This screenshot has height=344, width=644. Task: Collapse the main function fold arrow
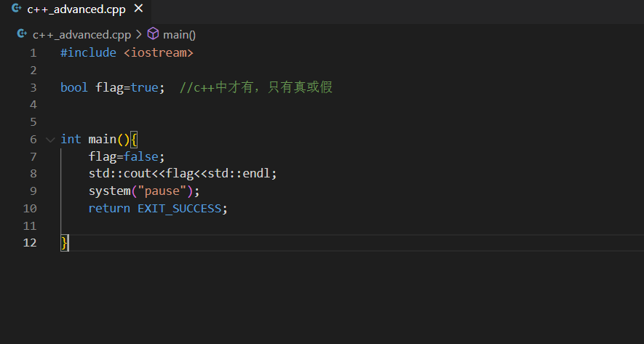point(49,139)
